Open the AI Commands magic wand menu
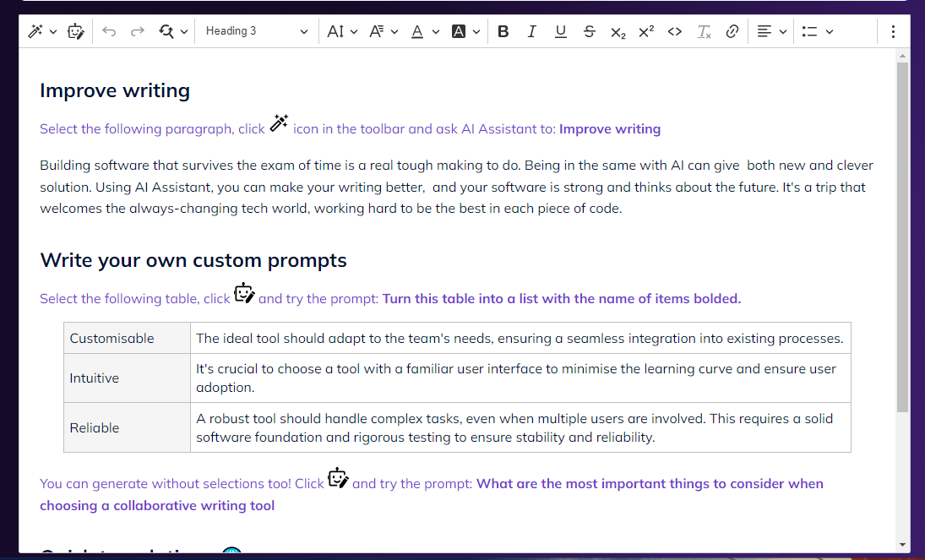The width and height of the screenshot is (925, 560). coord(41,31)
